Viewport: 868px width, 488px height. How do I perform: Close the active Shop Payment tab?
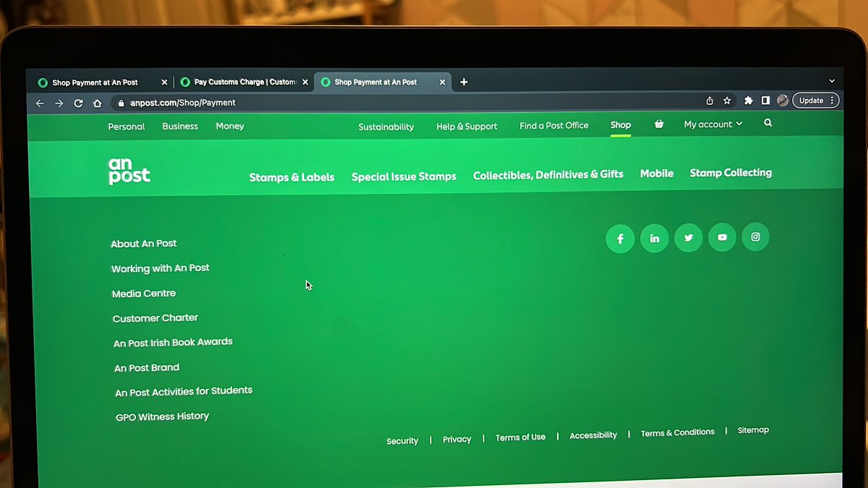coord(443,82)
